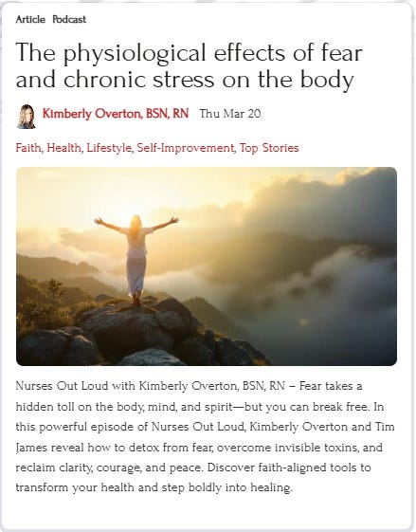Click the blank card area below the excerpt
The image size is (416, 532).
207,512
